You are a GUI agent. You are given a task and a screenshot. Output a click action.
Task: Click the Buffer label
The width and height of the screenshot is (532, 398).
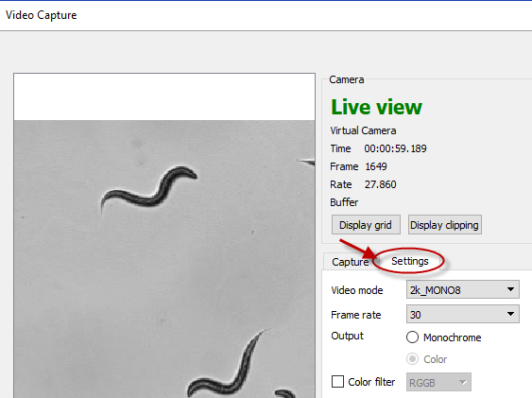point(344,202)
